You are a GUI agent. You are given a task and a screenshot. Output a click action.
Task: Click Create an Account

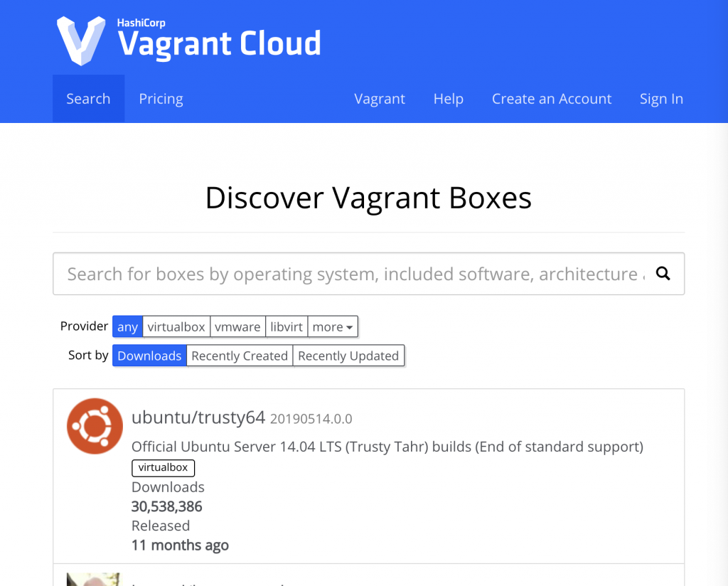point(552,98)
